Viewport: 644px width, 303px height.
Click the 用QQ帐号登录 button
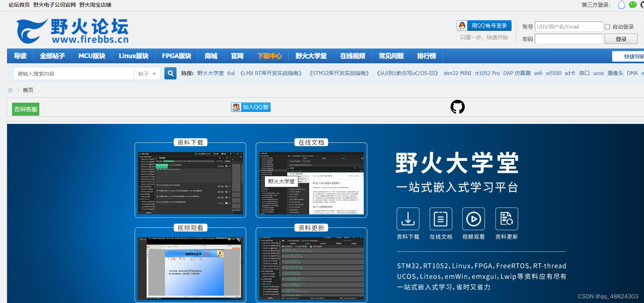pos(484,25)
